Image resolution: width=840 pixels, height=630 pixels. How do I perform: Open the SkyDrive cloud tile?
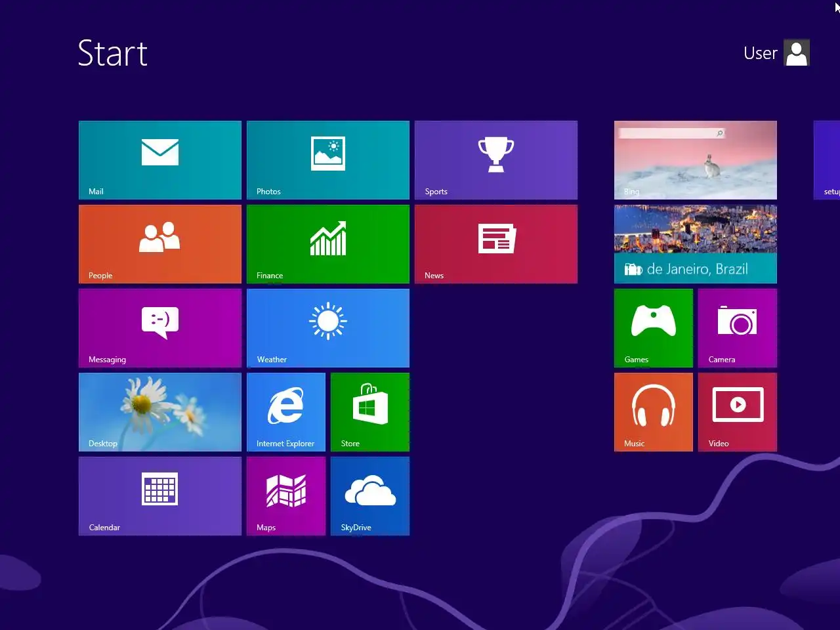click(370, 496)
